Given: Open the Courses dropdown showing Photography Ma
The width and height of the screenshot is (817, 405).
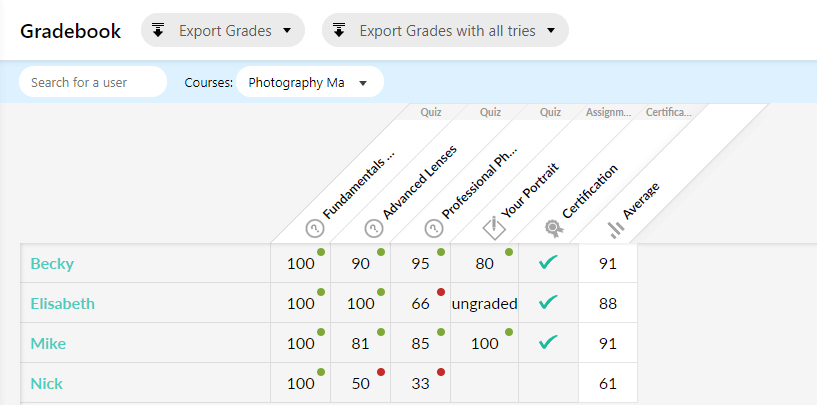Looking at the screenshot, I should tap(310, 82).
